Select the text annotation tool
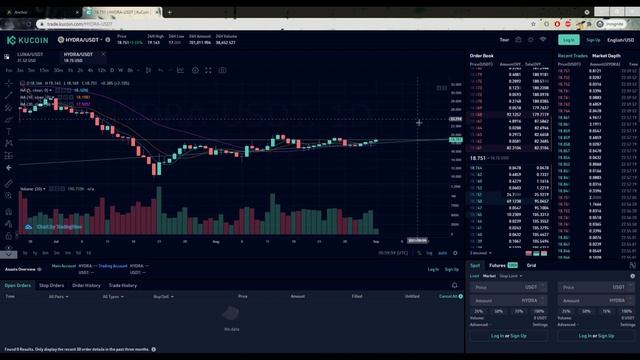The height and width of the screenshot is (360, 640). point(9,131)
